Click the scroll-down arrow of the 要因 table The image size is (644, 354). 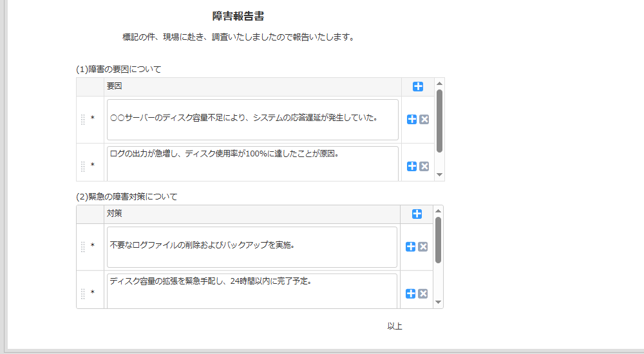[439, 174]
